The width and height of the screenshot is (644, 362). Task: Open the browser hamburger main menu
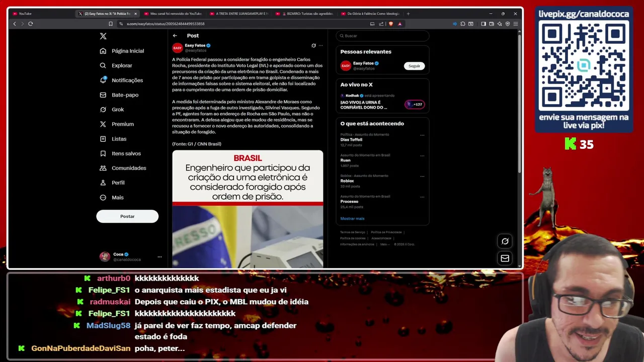(516, 24)
